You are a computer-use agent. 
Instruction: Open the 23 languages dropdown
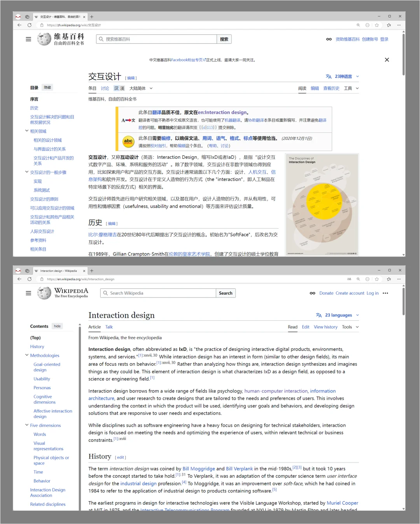[338, 315]
